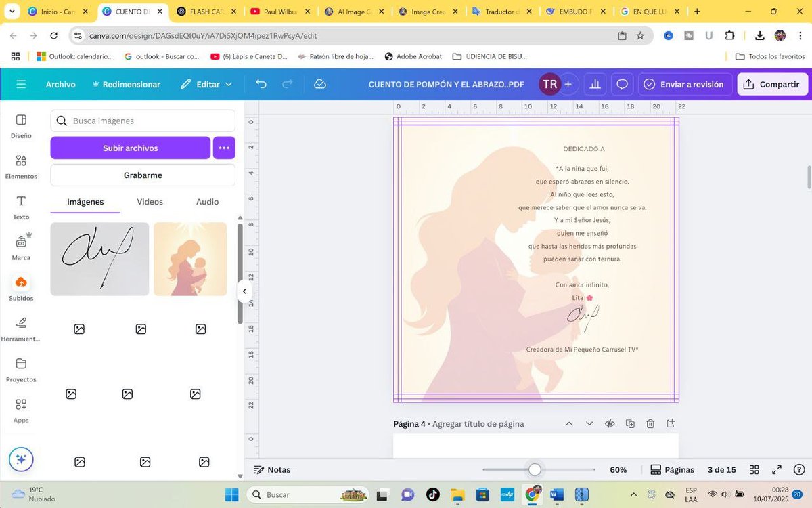Hide page 4 with eye toggle
Image resolution: width=812 pixels, height=508 pixels.
(x=610, y=423)
